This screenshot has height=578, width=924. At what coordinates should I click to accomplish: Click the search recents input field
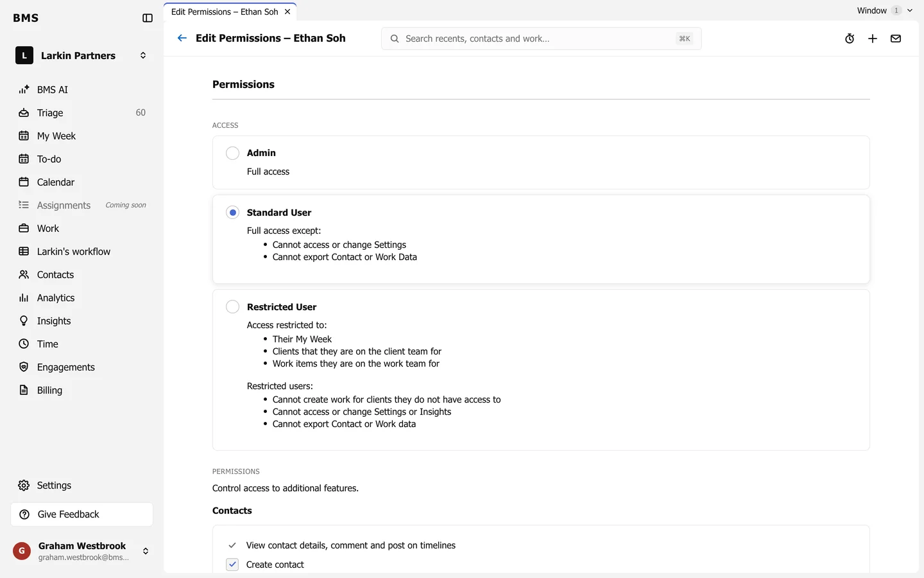coord(542,39)
